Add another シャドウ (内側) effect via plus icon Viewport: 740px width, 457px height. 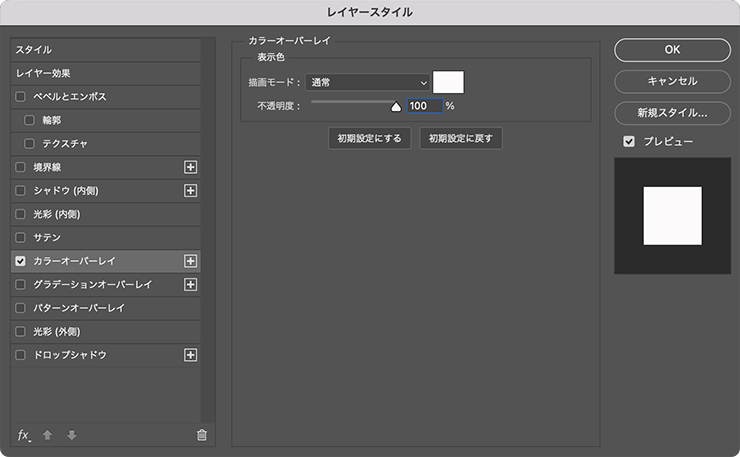[x=190, y=190]
